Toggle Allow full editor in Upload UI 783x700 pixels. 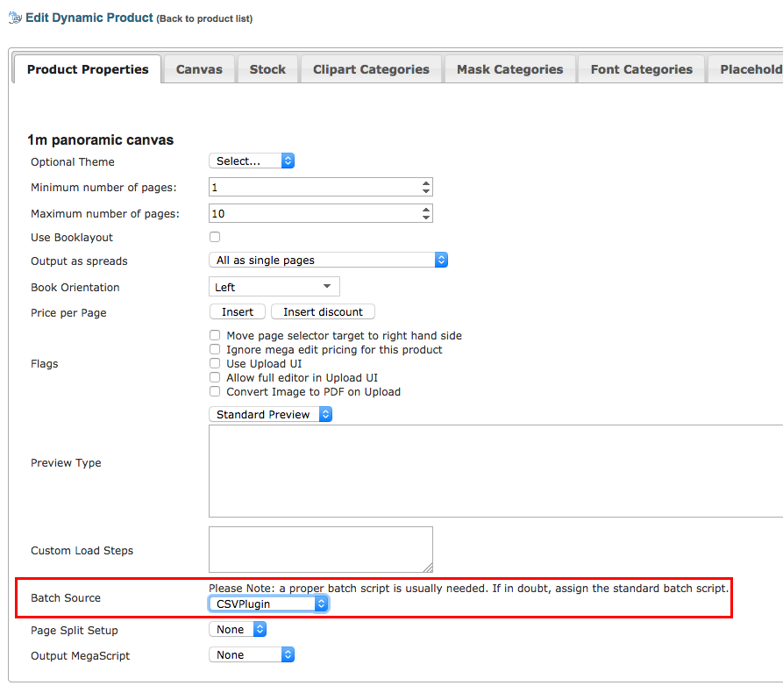[215, 377]
